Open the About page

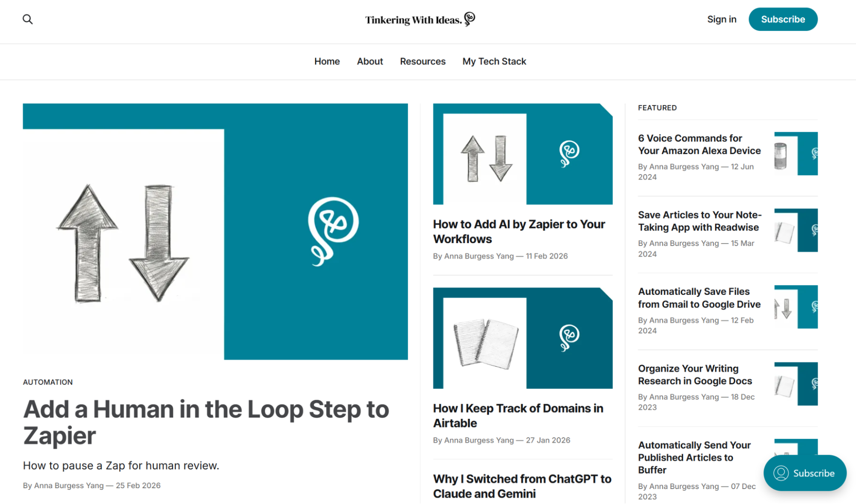(370, 61)
